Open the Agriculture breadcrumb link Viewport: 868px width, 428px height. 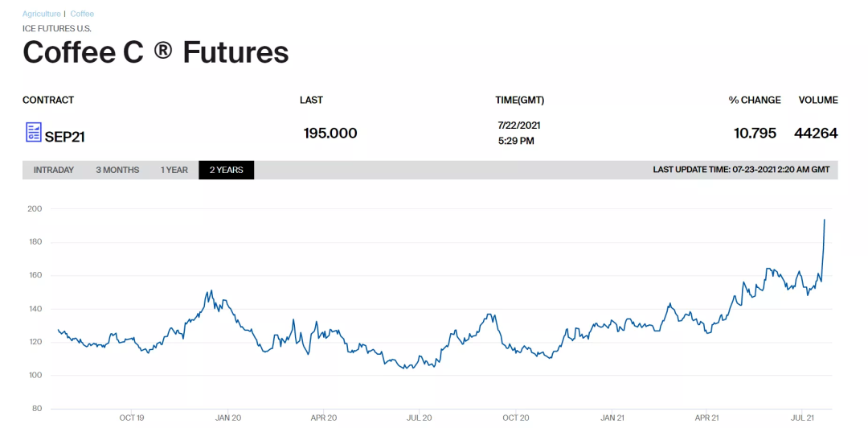pyautogui.click(x=41, y=14)
